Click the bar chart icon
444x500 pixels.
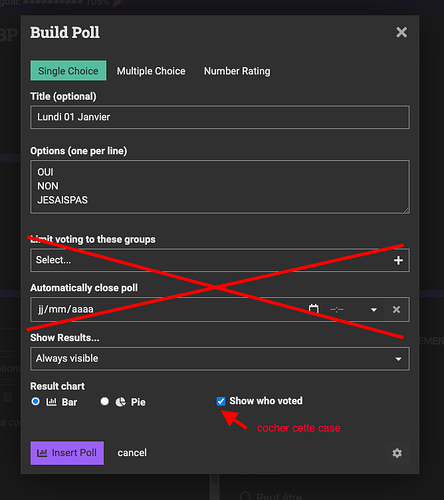coord(51,402)
